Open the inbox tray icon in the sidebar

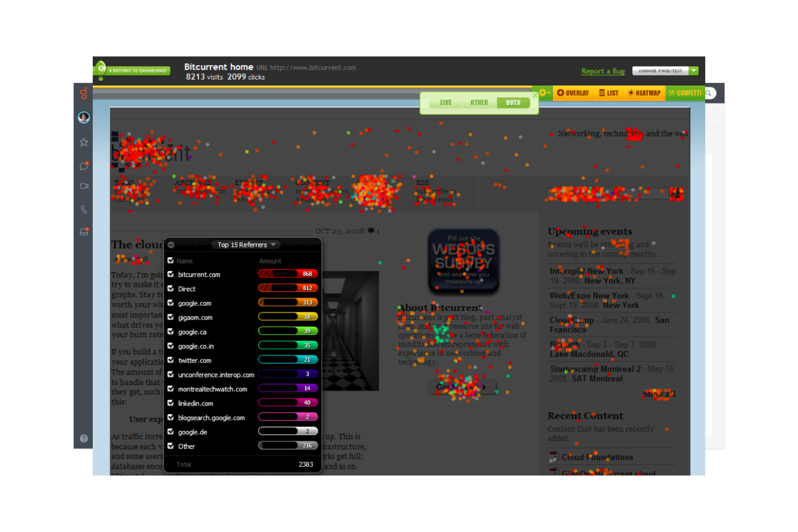pos(84,232)
